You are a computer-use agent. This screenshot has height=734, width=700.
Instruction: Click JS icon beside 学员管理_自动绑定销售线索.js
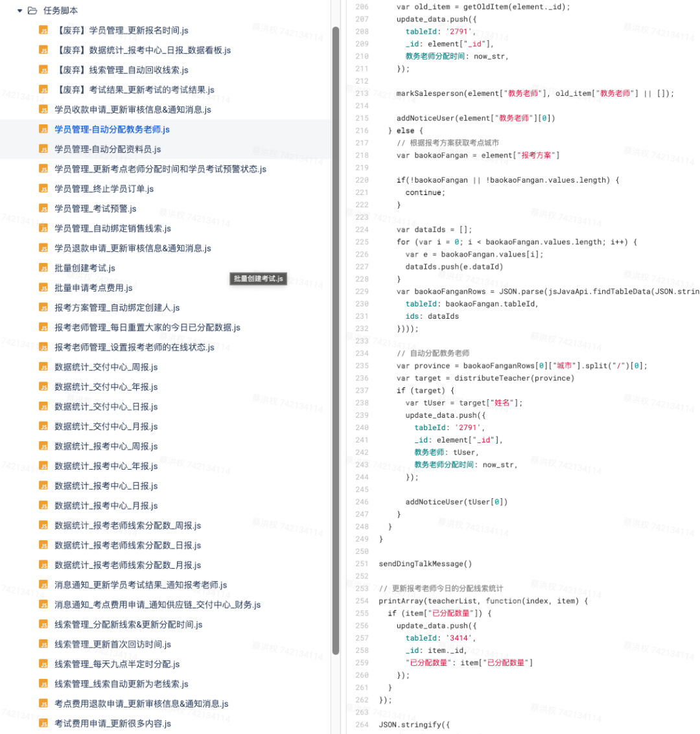coord(43,228)
